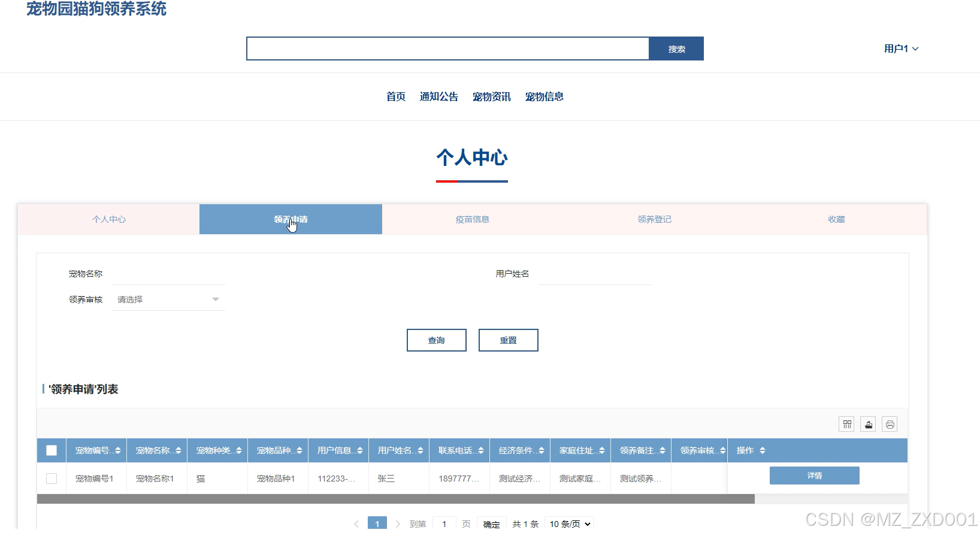Open the 10 条/页 page size selector
980x536 pixels.
569,524
